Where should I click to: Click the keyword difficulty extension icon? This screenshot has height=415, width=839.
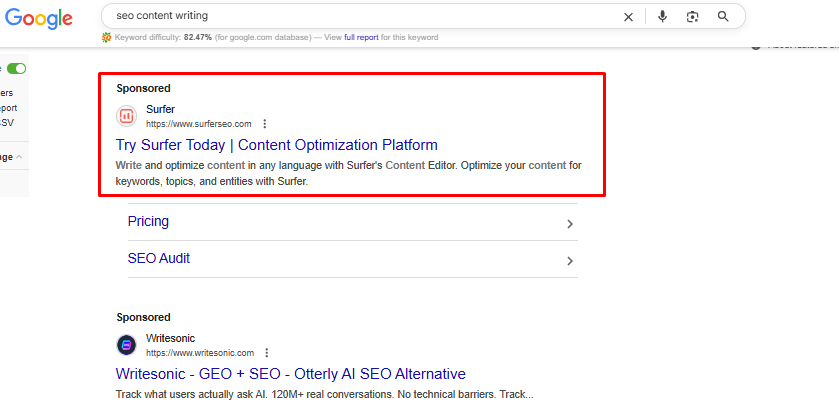[107, 38]
